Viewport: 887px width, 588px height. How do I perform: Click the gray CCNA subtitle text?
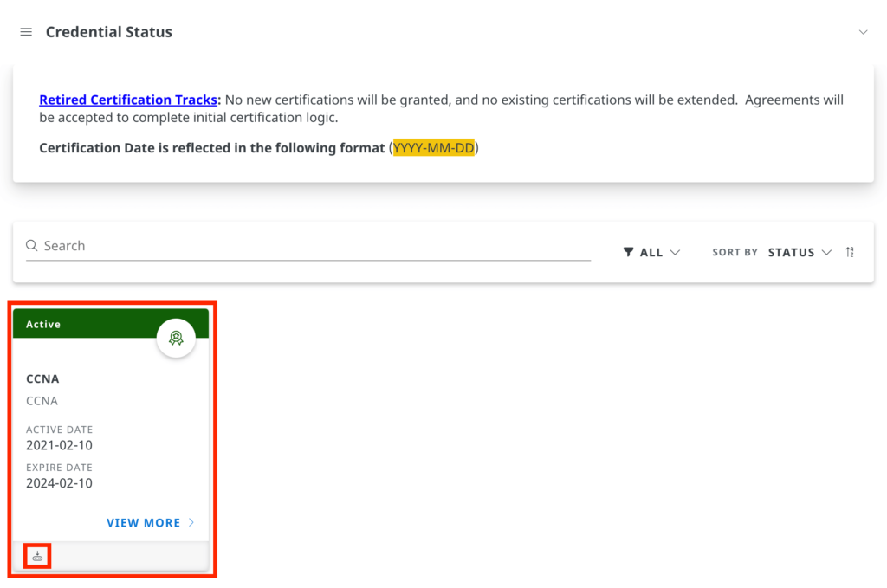(x=42, y=401)
